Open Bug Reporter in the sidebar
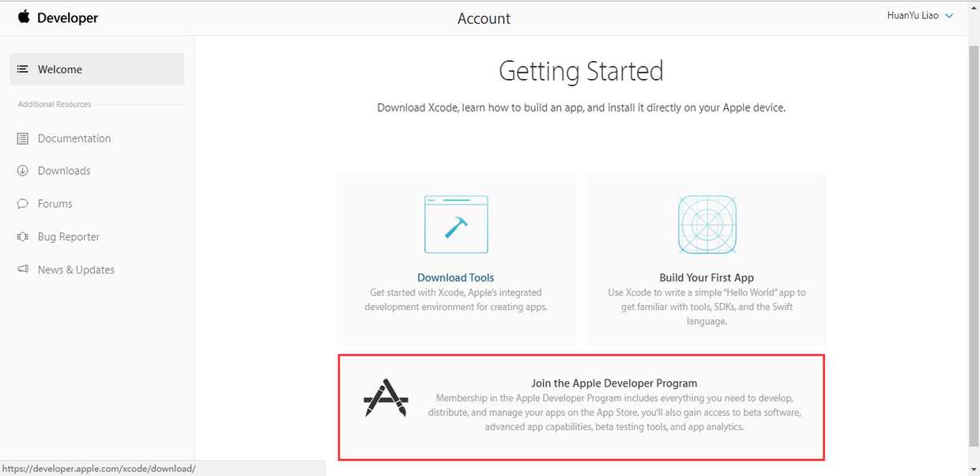Screen dimensions: 980x476 (x=69, y=237)
